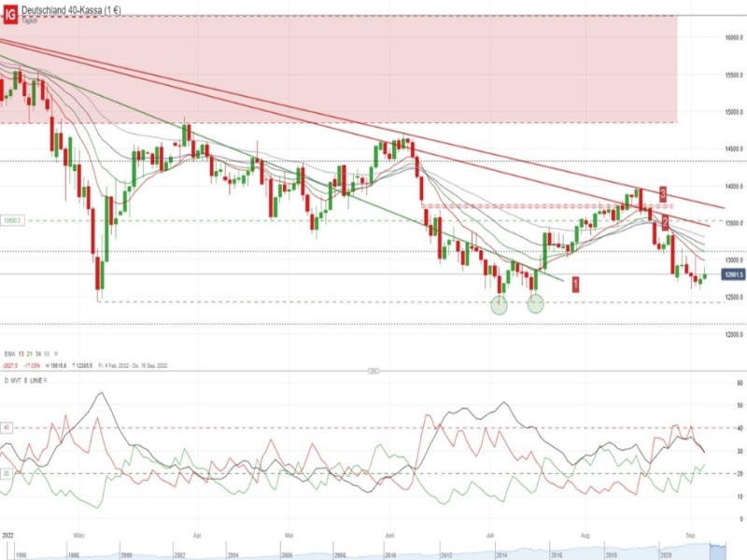Click the EMA indicator label
The width and height of the screenshot is (747, 560).
(x=9, y=354)
